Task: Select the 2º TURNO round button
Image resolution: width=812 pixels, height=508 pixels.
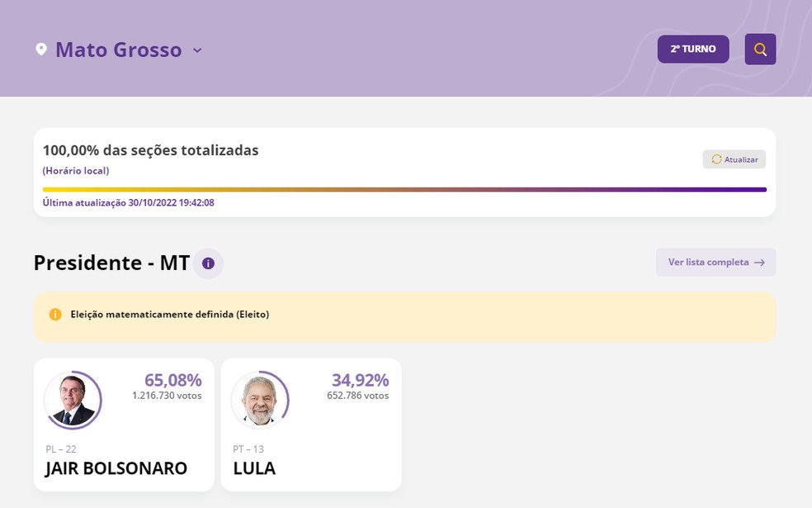Action: click(x=692, y=50)
